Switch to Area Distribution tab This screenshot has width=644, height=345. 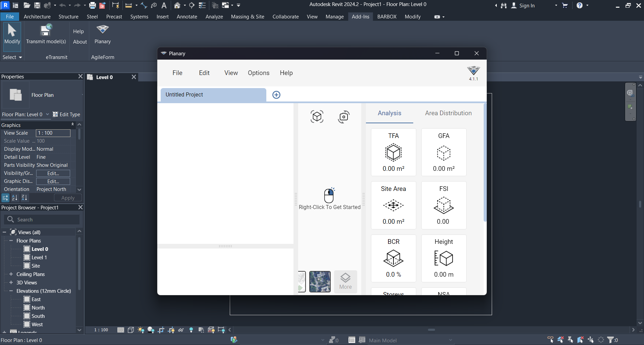click(x=448, y=113)
